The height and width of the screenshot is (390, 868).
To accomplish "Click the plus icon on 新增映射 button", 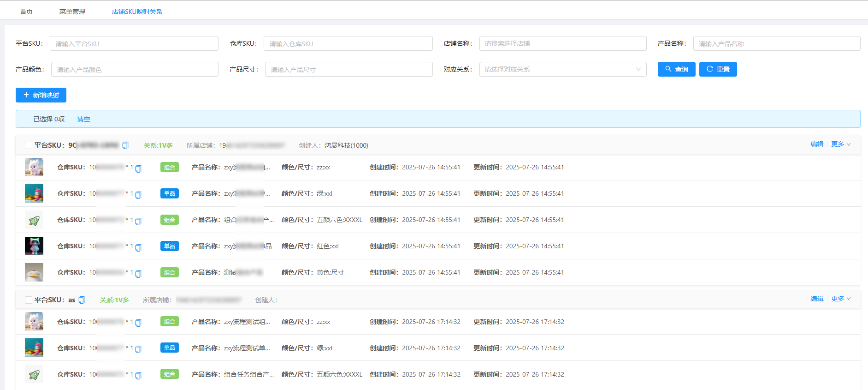I will tap(26, 95).
